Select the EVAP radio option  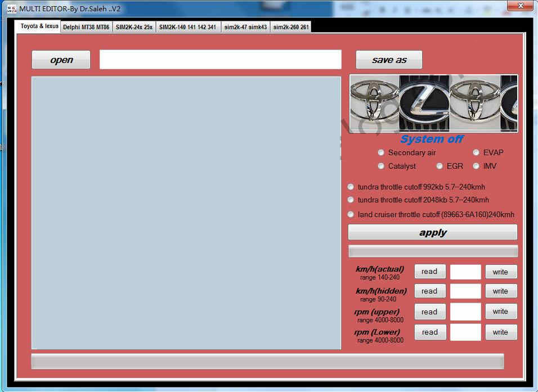tap(488, 152)
